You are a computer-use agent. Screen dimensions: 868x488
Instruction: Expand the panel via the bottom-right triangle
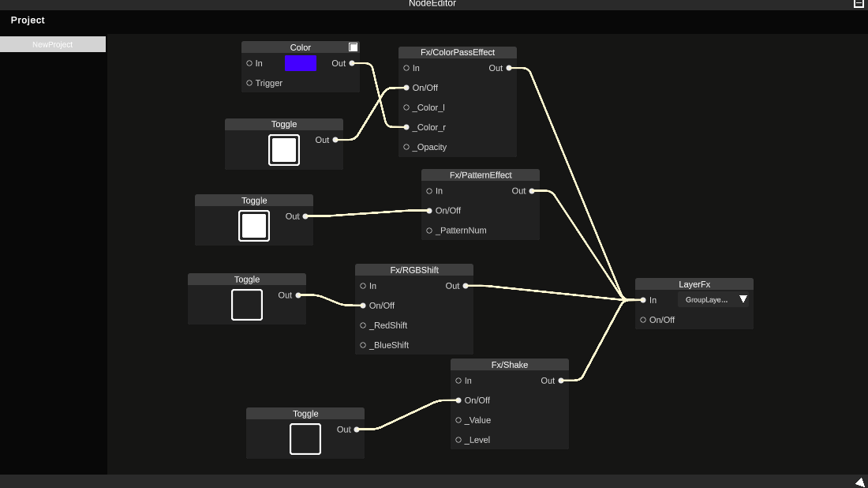tap(859, 481)
